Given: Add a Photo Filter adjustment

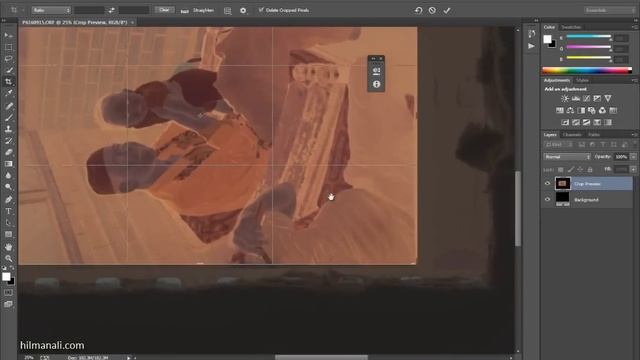Looking at the screenshot, I should click(x=591, y=110).
